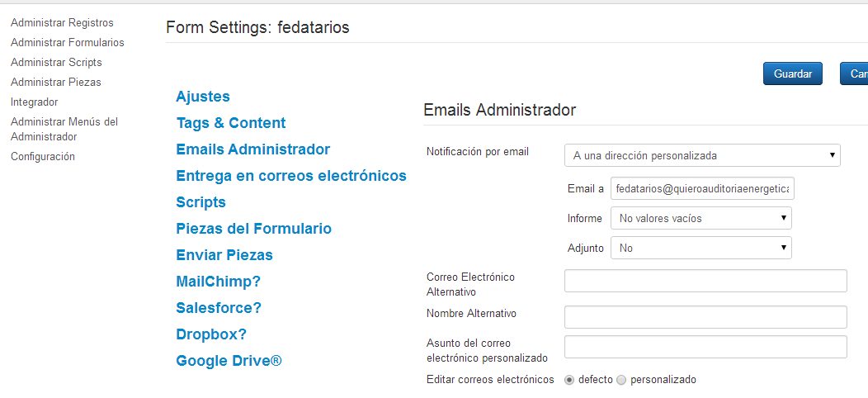Screen dimensions: 868x398
Task: Open the MailChimp? integration section
Action: (218, 282)
